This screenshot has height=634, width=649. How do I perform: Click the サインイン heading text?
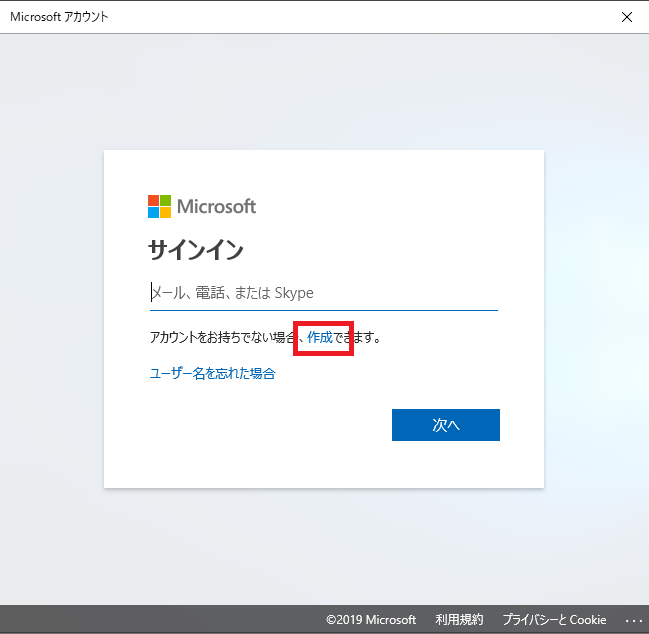196,250
